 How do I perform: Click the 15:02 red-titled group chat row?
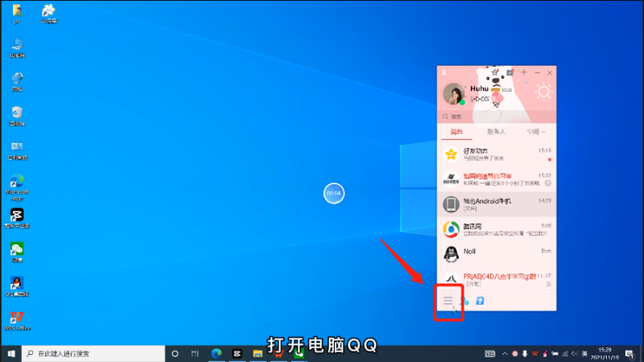(x=497, y=179)
